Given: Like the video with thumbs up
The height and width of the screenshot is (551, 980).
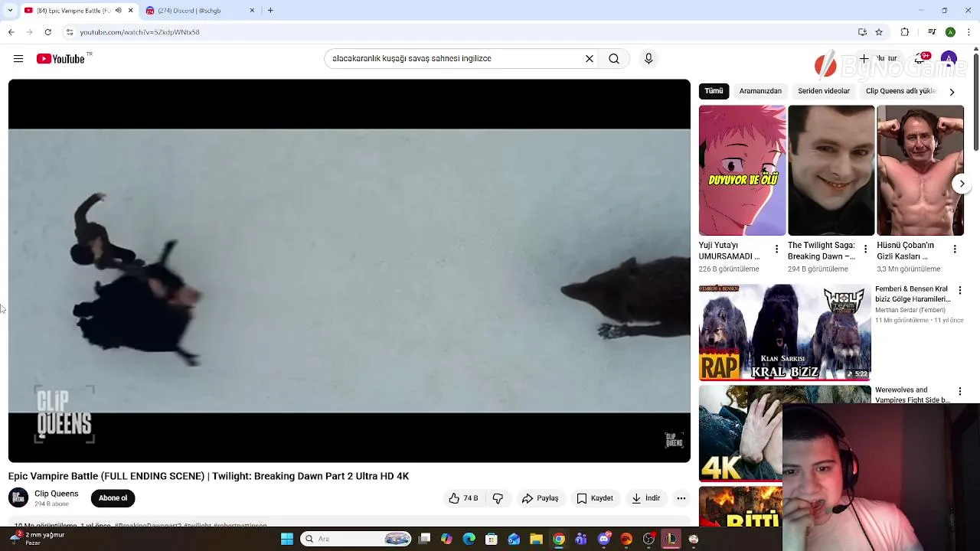Looking at the screenshot, I should [x=464, y=498].
